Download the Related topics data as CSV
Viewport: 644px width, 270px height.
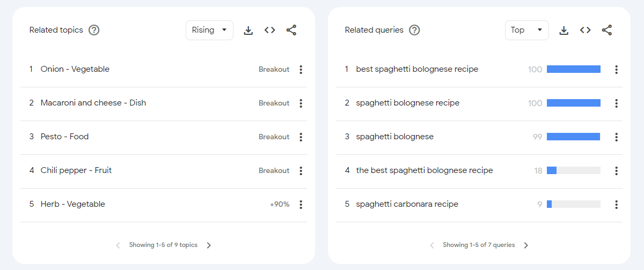click(x=248, y=31)
